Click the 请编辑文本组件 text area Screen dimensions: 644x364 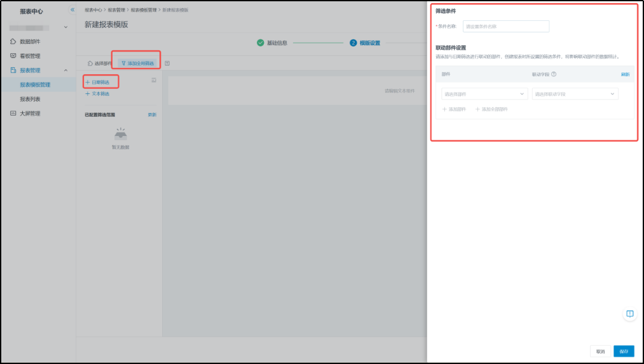(400, 91)
